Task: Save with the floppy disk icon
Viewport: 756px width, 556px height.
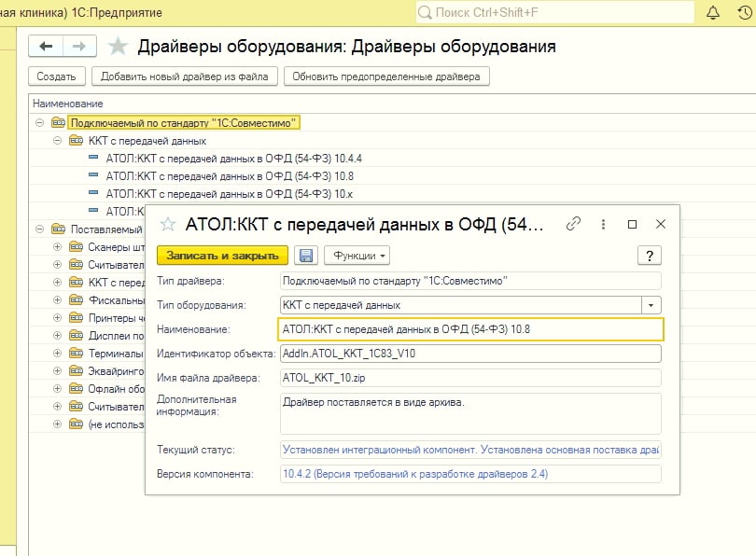Action: [306, 256]
